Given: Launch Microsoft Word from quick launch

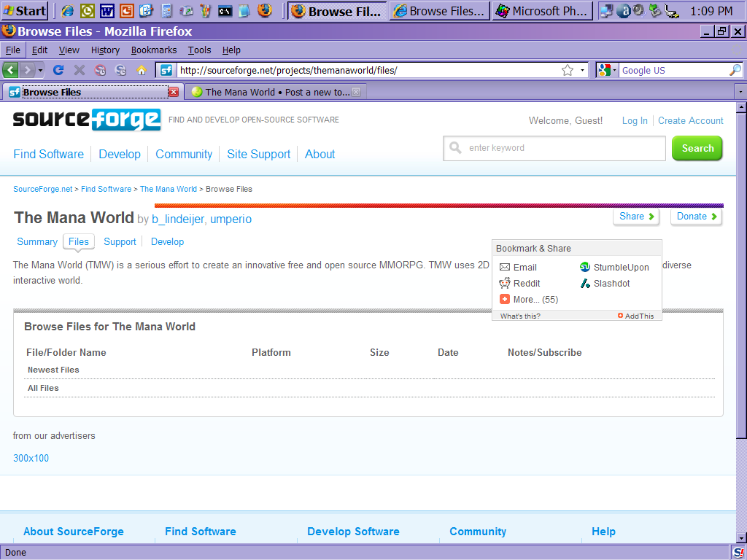Looking at the screenshot, I should click(x=107, y=10).
